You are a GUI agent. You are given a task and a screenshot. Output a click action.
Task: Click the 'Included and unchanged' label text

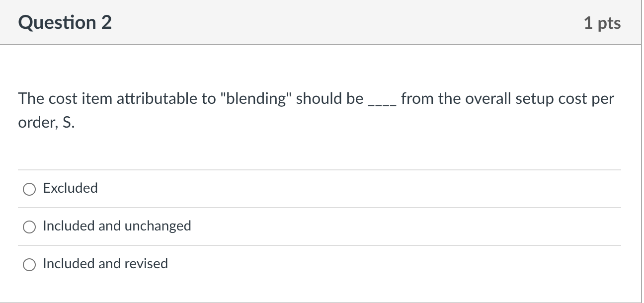pos(117,226)
